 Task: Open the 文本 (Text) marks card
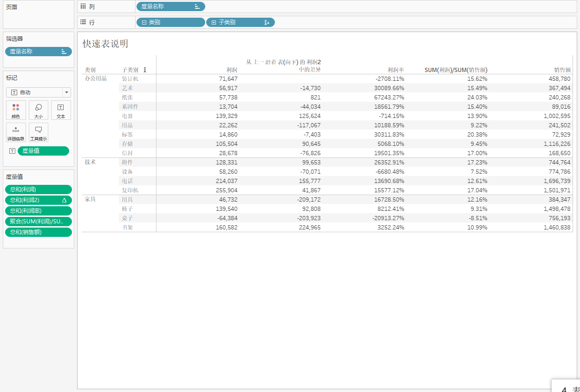point(61,110)
